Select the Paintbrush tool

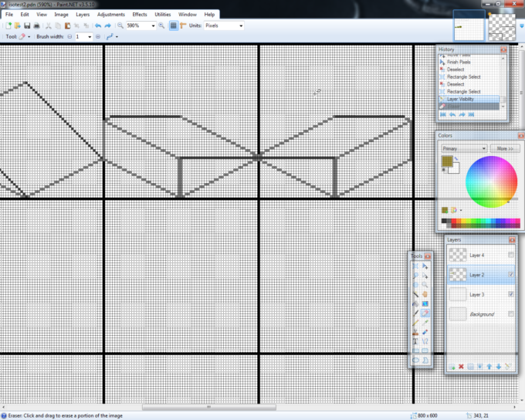click(415, 313)
